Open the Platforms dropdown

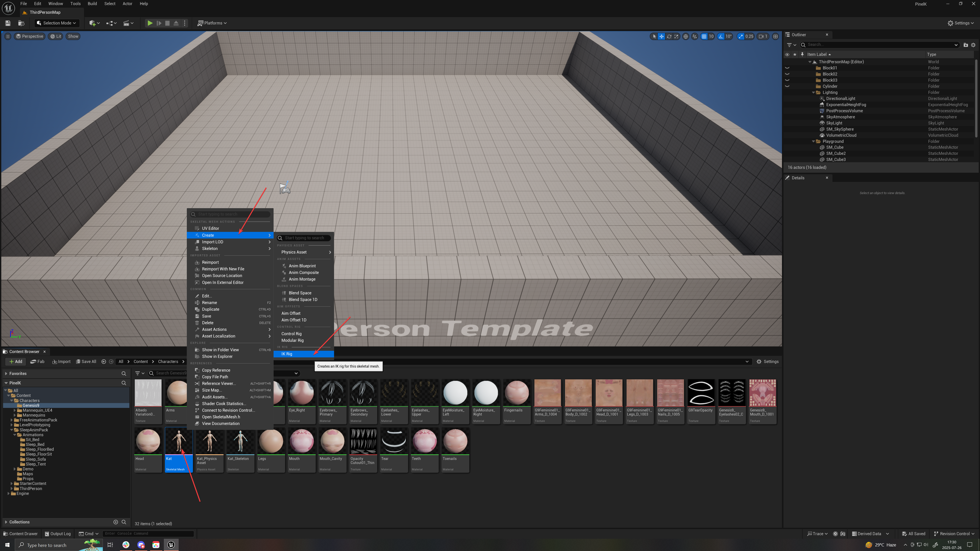tap(212, 23)
